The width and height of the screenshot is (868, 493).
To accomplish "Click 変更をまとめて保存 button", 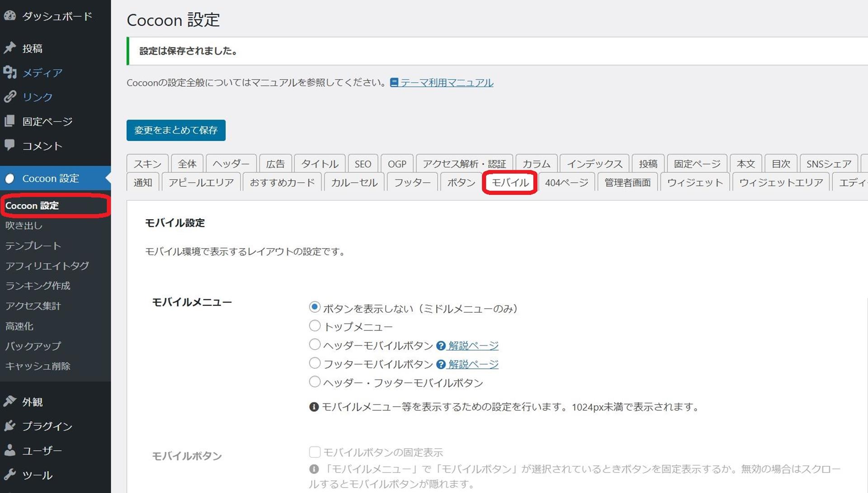I will pyautogui.click(x=176, y=130).
